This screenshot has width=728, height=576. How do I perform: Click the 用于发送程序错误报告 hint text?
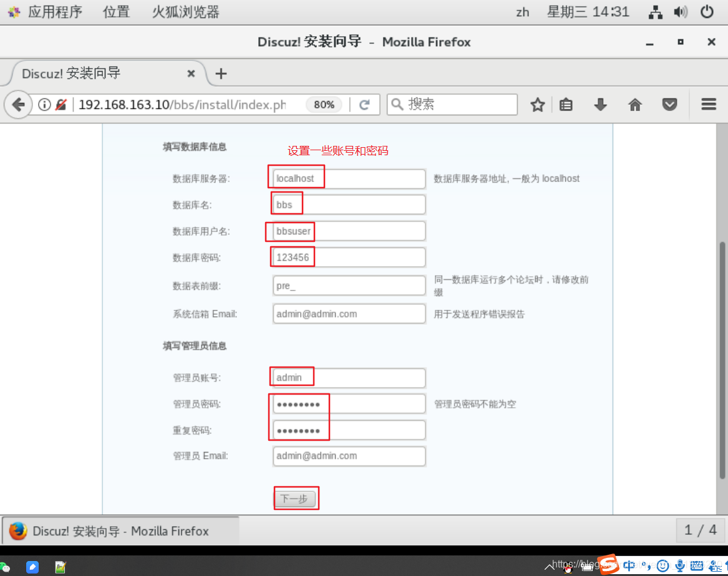click(479, 314)
